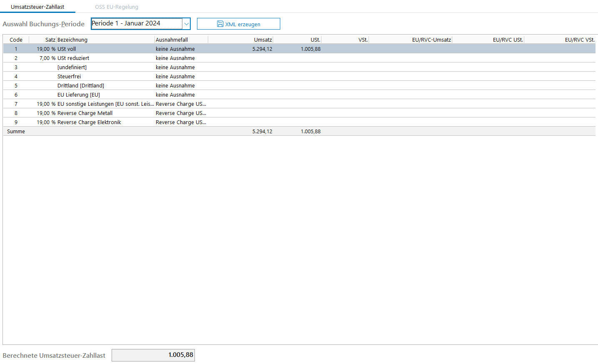
Task: Click the save icon on XML erzeugen
Action: [220, 24]
